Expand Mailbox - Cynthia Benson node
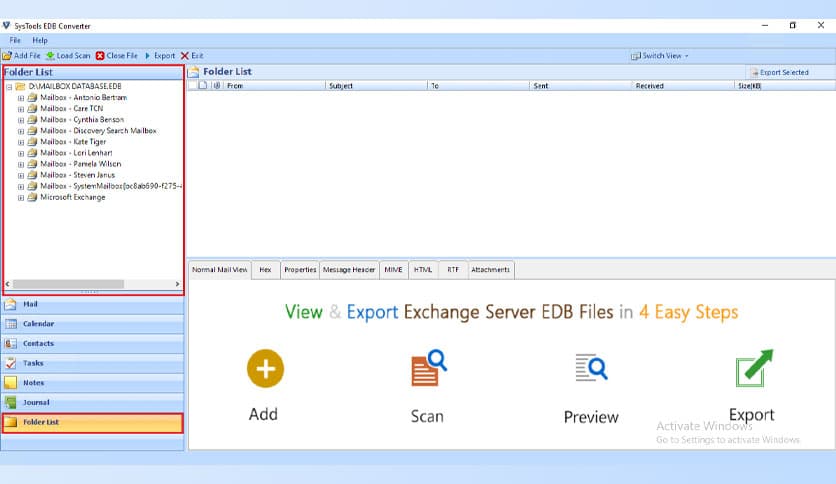This screenshot has width=836, height=484. (21, 120)
